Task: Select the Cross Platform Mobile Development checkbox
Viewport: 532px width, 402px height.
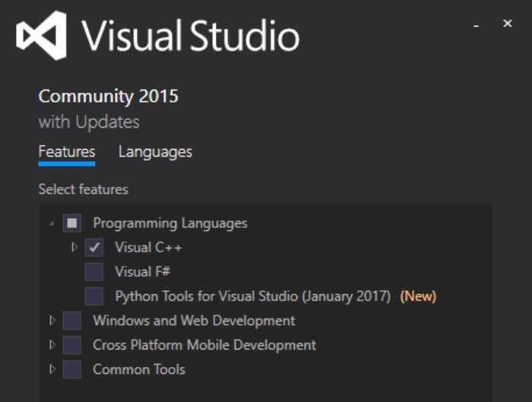Action: 72,345
